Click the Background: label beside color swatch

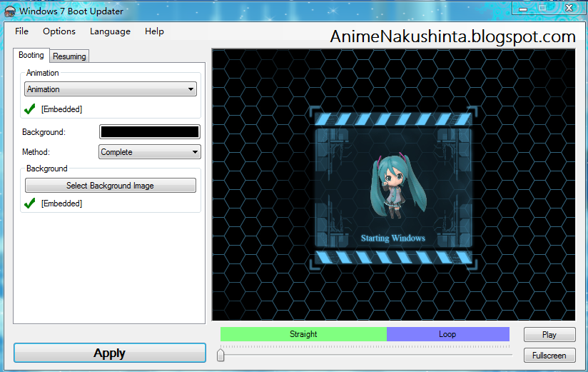click(44, 132)
